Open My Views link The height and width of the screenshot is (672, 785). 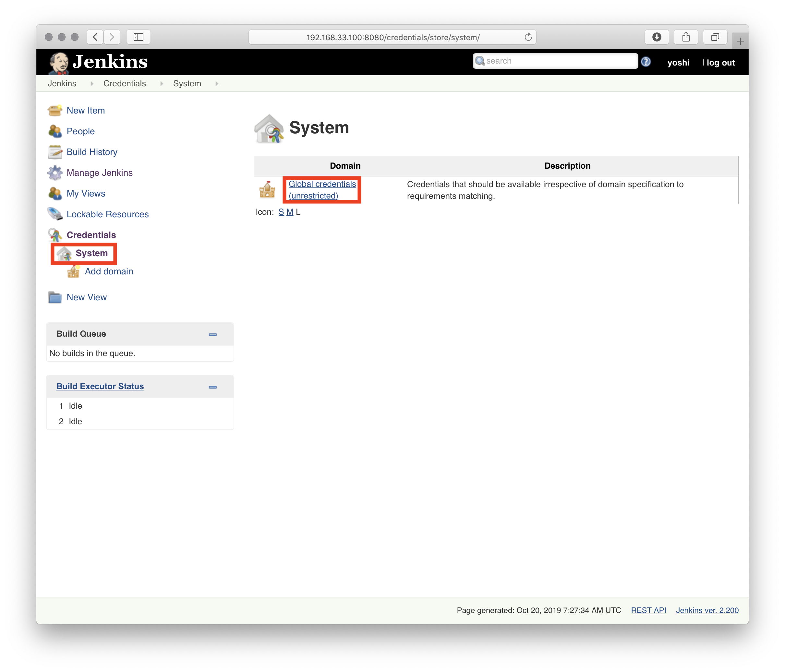click(x=86, y=194)
